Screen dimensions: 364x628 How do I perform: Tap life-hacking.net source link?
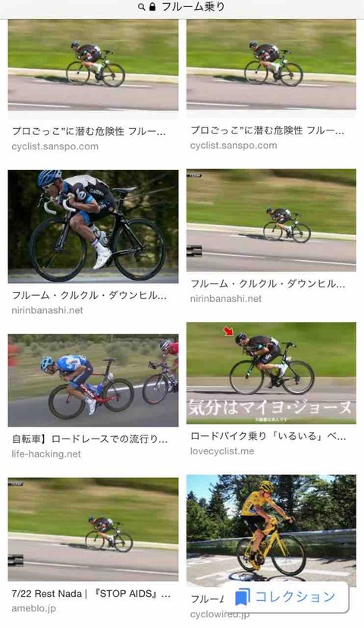[x=46, y=454]
